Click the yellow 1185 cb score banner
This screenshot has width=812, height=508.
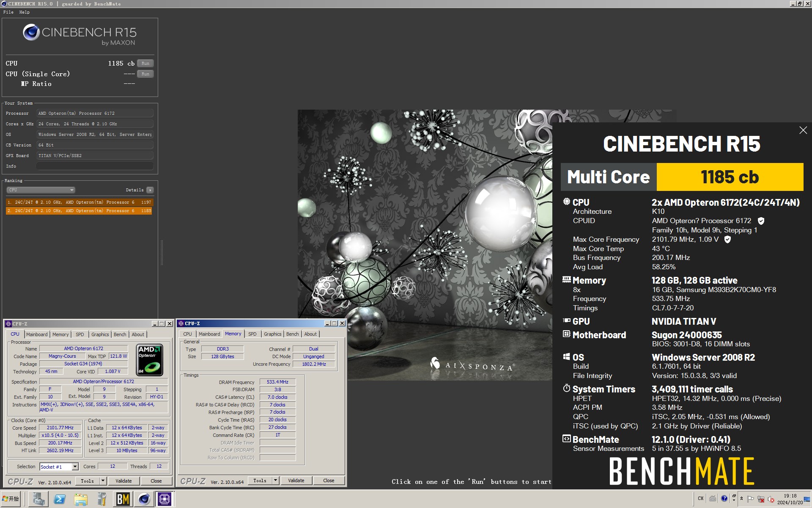(x=730, y=177)
